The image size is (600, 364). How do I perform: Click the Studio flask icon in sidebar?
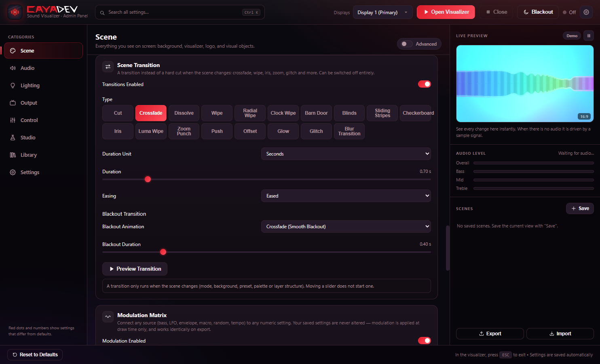click(x=13, y=137)
